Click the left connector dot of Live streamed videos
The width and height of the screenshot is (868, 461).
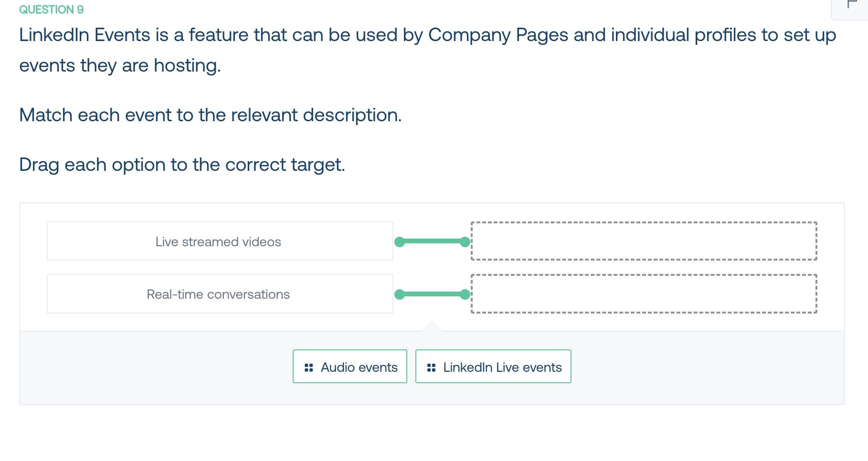400,242
